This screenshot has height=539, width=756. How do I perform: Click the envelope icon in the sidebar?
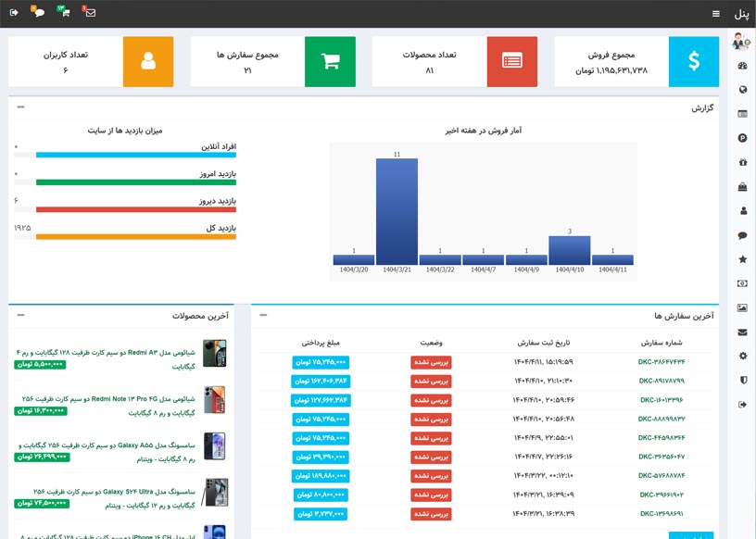[742, 332]
